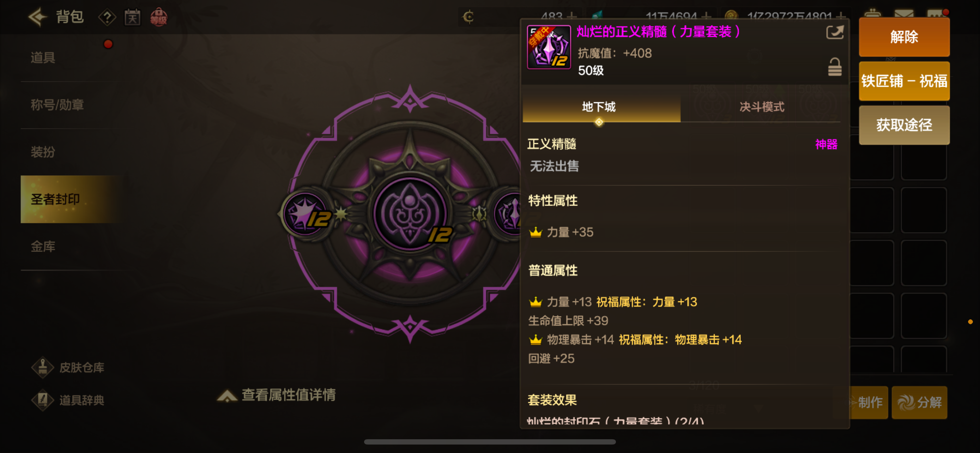
Task: Click the 铁匠铺-祝福 button
Action: (904, 81)
